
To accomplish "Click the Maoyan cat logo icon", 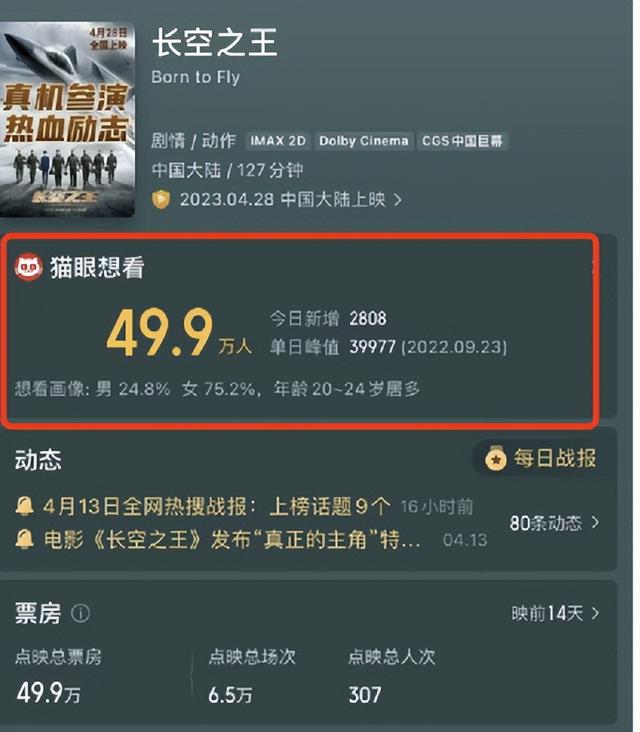I will pyautogui.click(x=28, y=267).
